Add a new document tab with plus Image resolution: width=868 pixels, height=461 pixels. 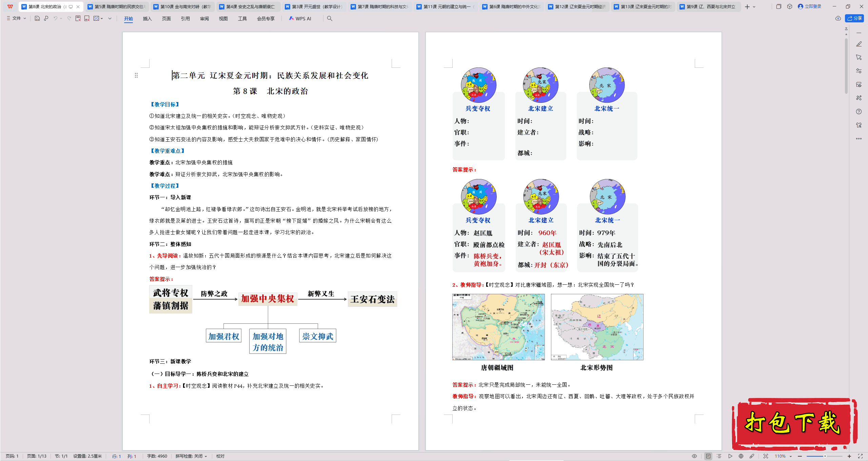click(x=747, y=7)
